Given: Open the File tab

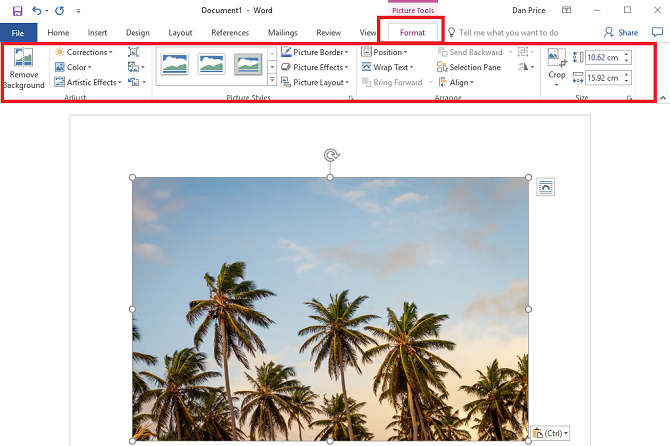Looking at the screenshot, I should click(18, 33).
